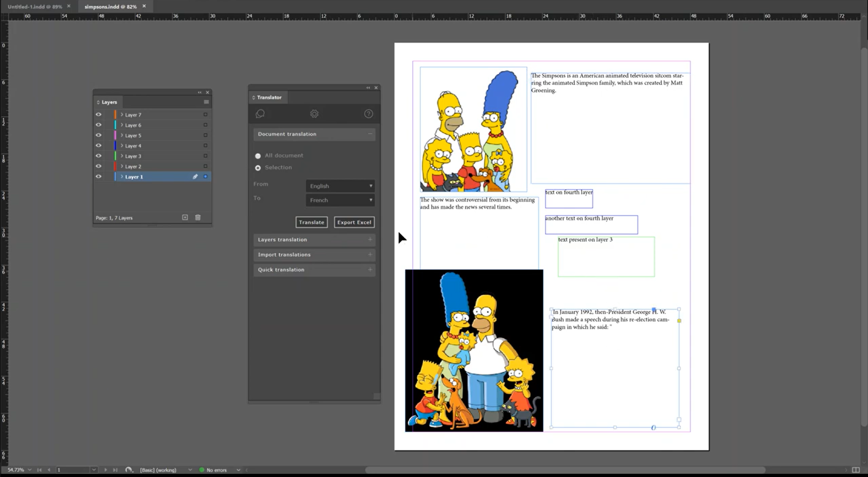Click the selection square of Layer 2
Image resolution: width=868 pixels, height=477 pixels.
(206, 166)
